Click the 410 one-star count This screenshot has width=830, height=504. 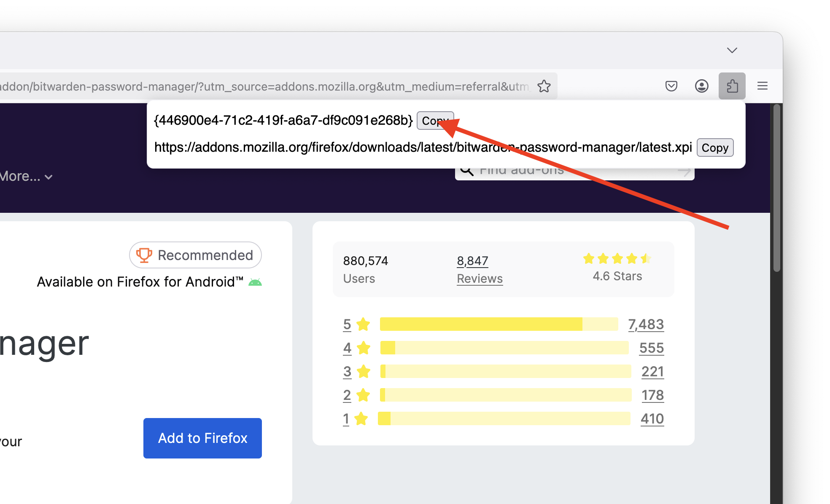pos(652,419)
